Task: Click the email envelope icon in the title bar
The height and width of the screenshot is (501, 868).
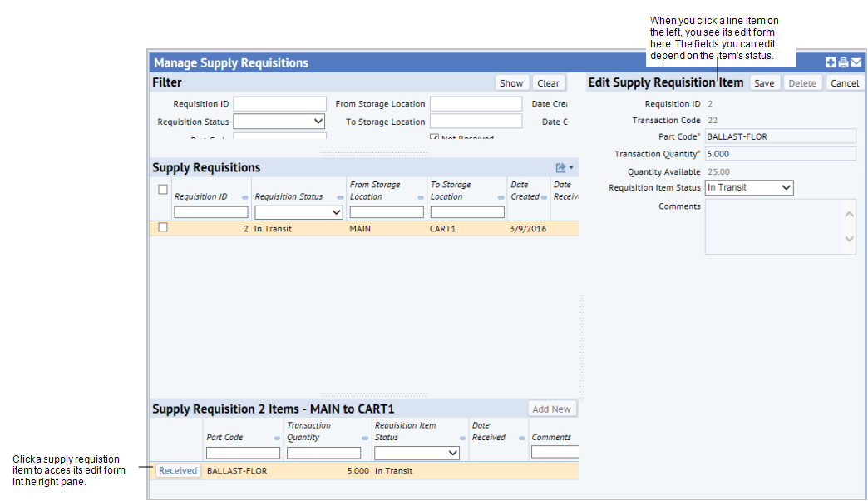Action: (x=856, y=62)
